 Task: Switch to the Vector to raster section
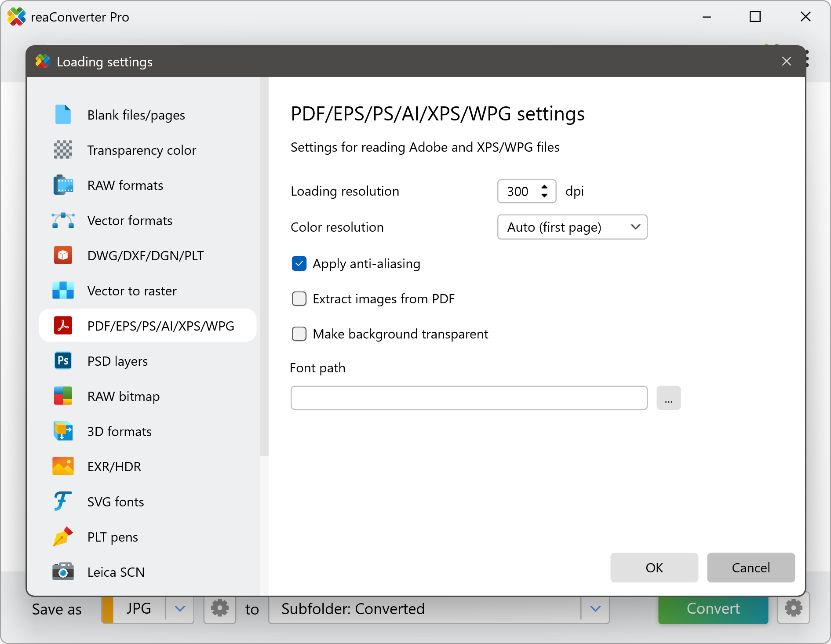coord(132,291)
